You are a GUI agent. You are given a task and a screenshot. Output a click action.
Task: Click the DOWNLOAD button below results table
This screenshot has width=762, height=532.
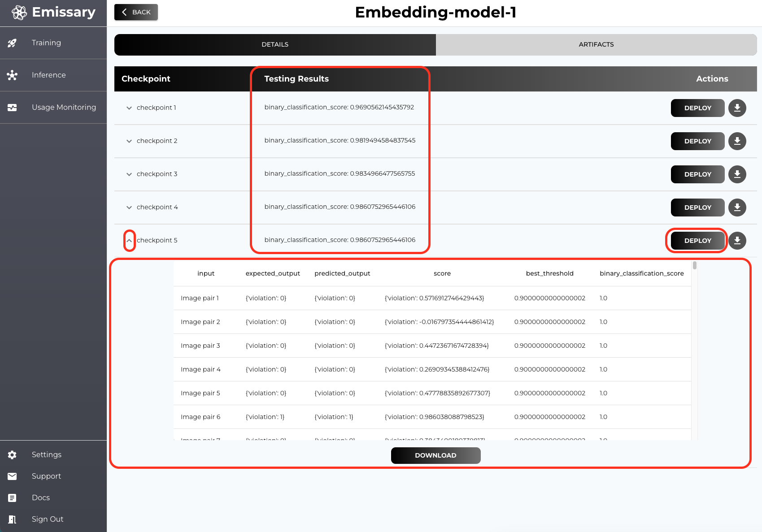click(x=435, y=455)
